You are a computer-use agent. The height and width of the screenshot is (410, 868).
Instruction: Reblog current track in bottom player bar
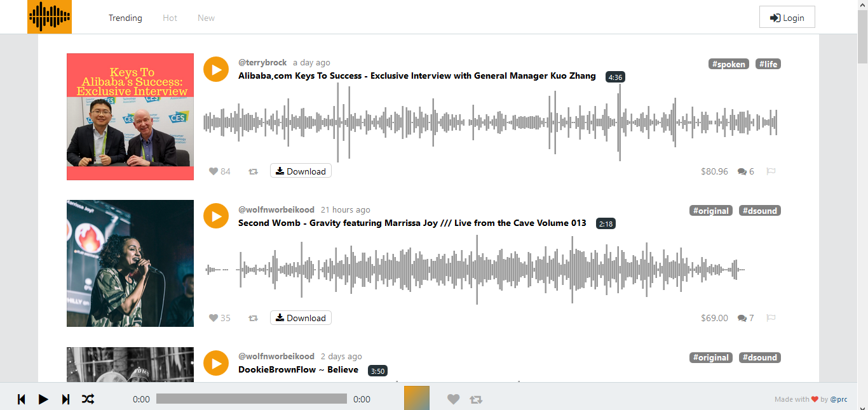point(476,399)
